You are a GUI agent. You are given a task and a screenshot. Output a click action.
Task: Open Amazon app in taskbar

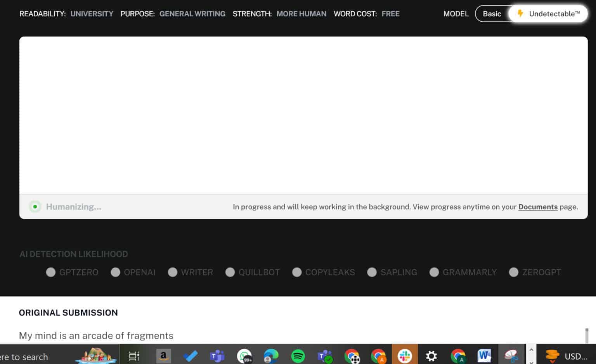coord(163,356)
